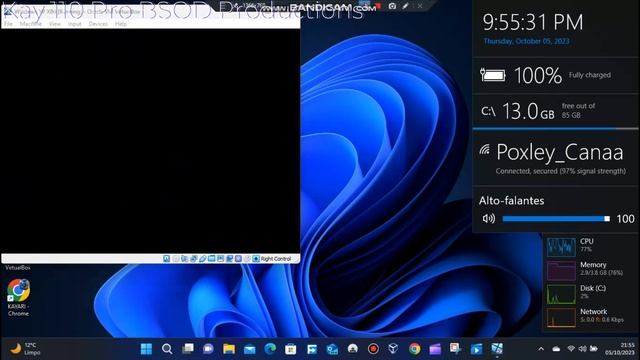Open the red record-button app in taskbar

[373, 349]
